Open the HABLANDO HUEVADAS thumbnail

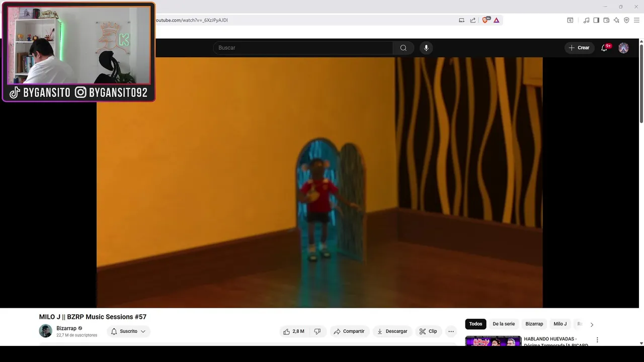(x=493, y=341)
